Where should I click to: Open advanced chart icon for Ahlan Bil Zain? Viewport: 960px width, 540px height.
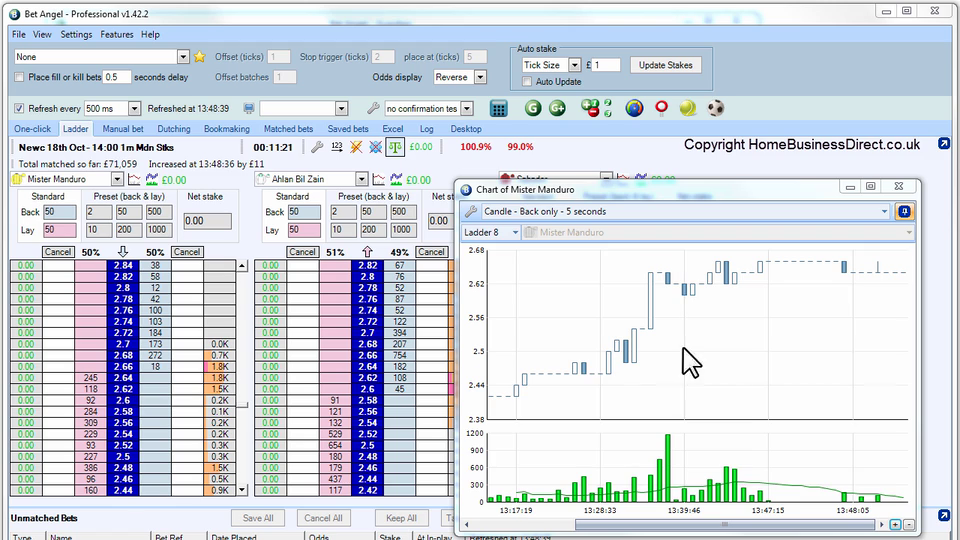pyautogui.click(x=396, y=179)
